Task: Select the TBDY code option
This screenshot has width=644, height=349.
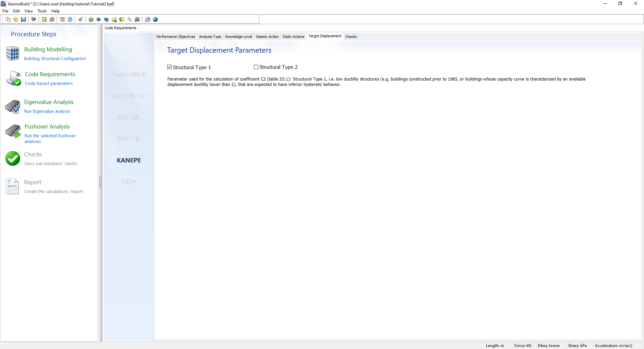Action: pyautogui.click(x=129, y=182)
